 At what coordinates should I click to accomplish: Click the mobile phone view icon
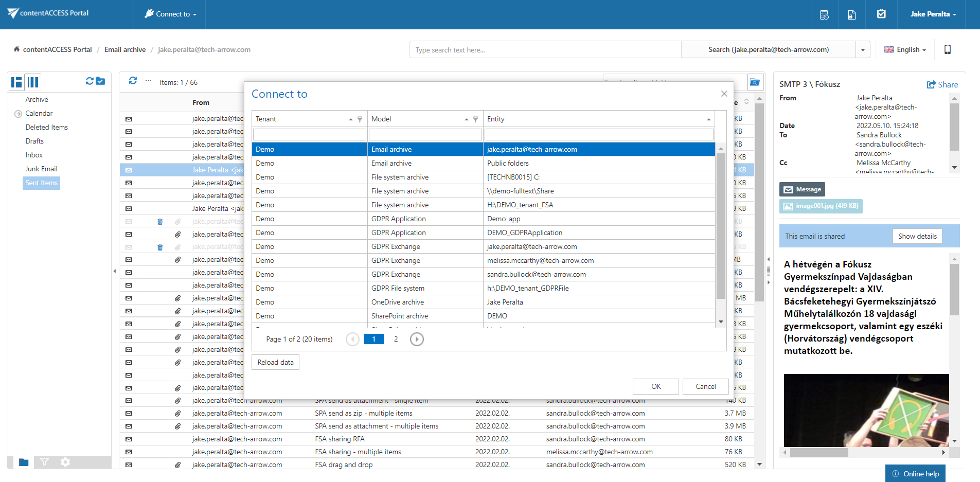[x=947, y=49]
